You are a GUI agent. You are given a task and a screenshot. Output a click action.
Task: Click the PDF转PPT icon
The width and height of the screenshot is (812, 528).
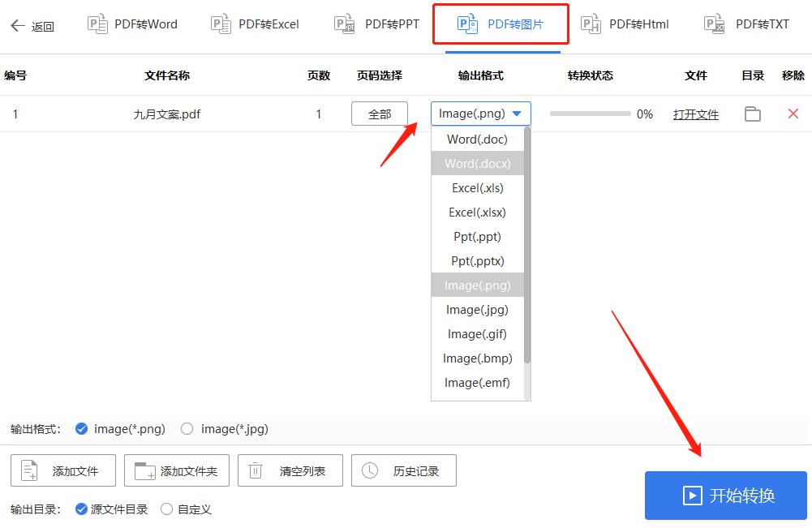pyautogui.click(x=344, y=24)
